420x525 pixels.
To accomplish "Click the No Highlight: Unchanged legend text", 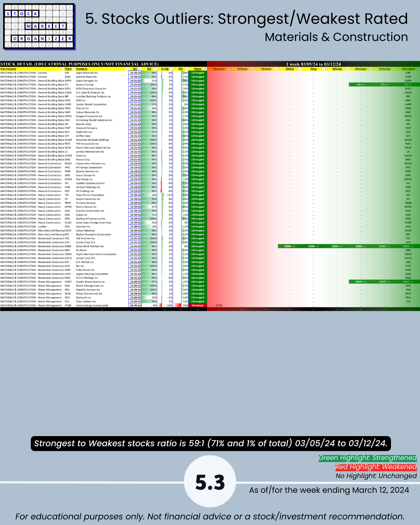I will (x=376, y=476).
